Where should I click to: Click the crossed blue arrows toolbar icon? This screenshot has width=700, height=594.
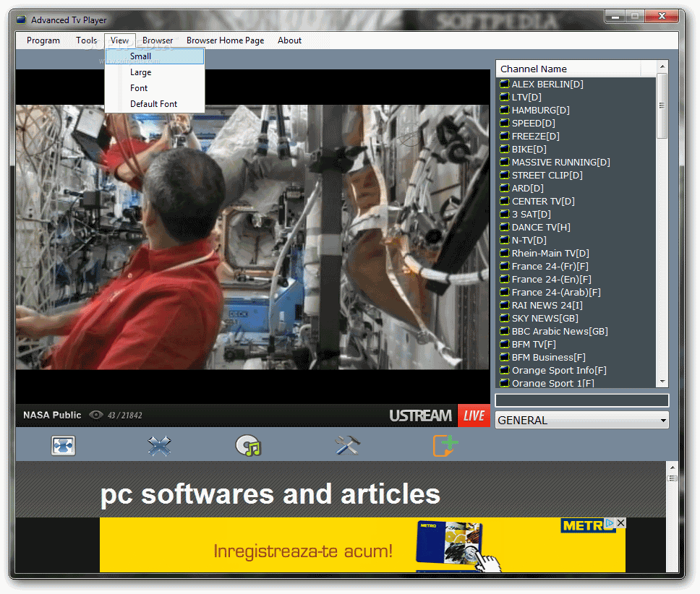pos(159,445)
